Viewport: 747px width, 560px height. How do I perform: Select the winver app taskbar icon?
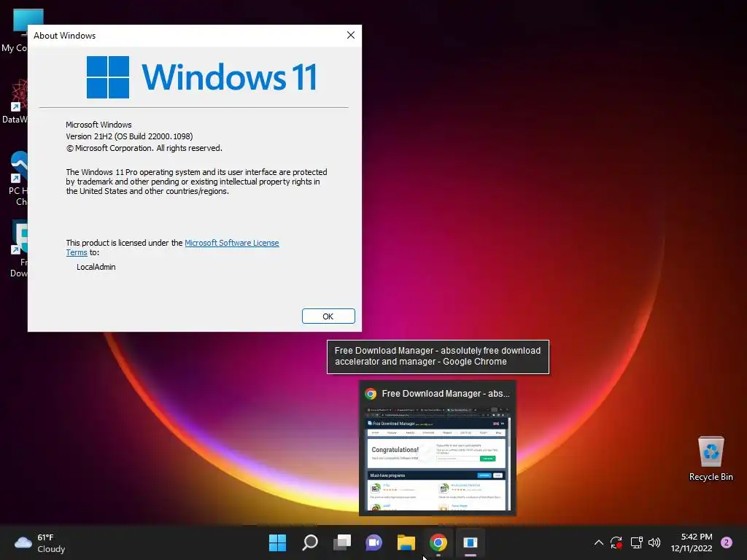(x=471, y=542)
